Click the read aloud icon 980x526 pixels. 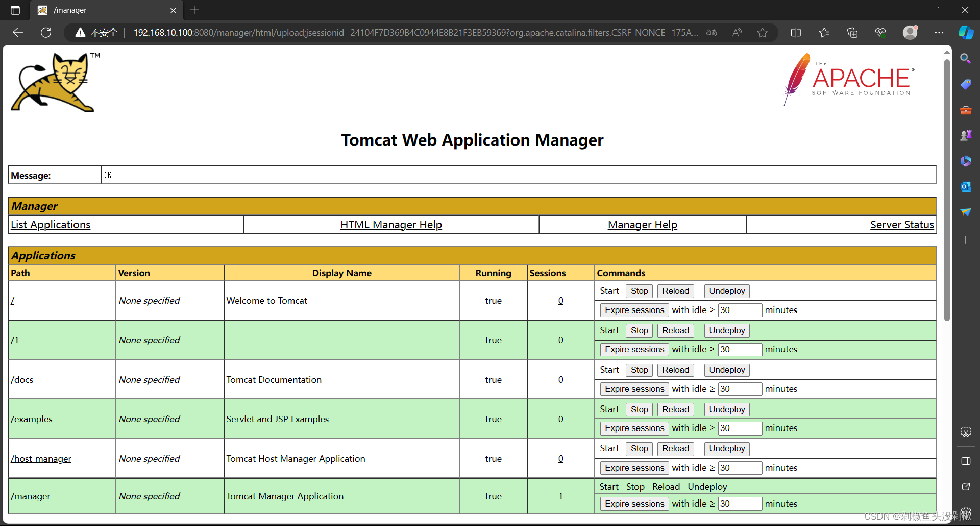(x=737, y=33)
